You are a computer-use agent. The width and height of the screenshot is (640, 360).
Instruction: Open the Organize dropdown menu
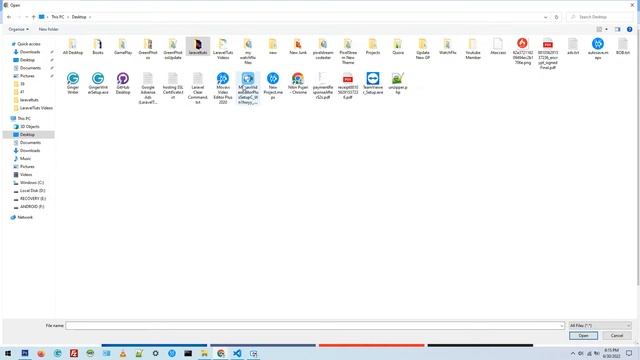(18, 29)
